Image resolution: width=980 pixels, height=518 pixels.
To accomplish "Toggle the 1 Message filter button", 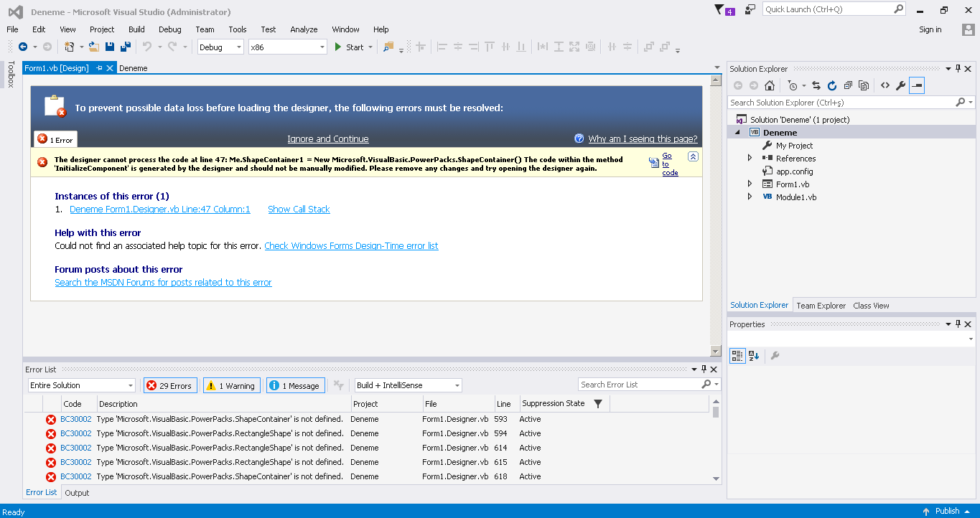I will coord(296,385).
